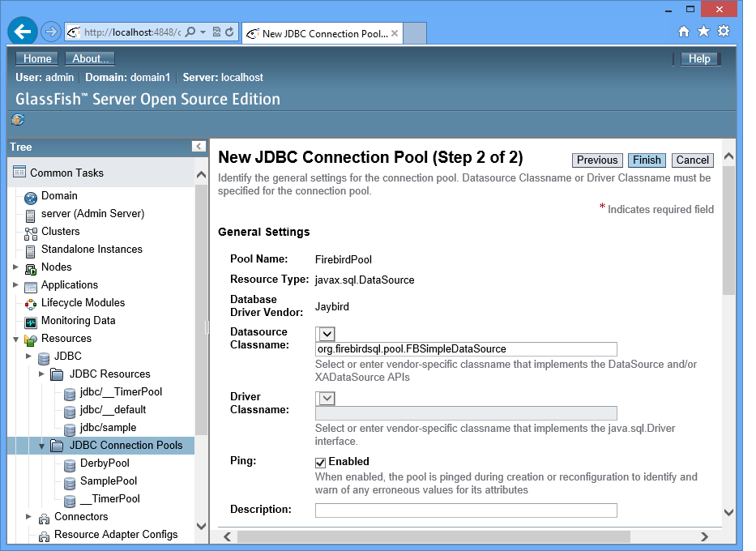The image size is (756, 551).
Task: Click the Resource Adapter Configs icon
Action: 44,536
